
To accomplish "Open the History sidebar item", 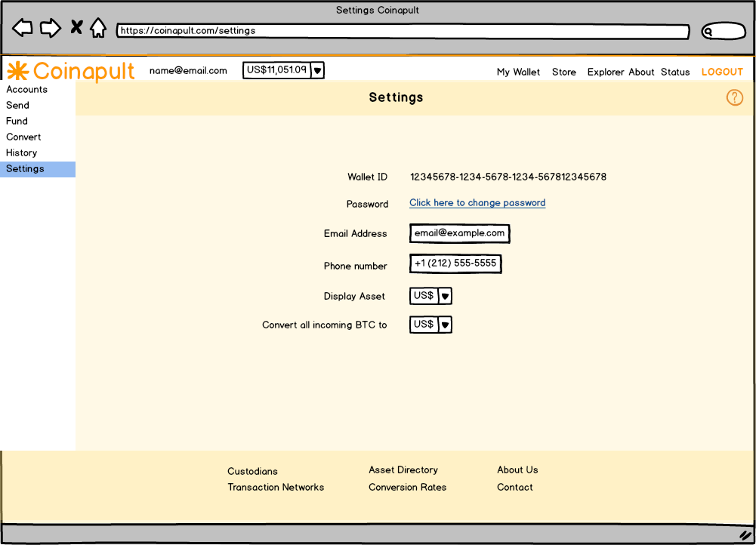I will [x=21, y=152].
